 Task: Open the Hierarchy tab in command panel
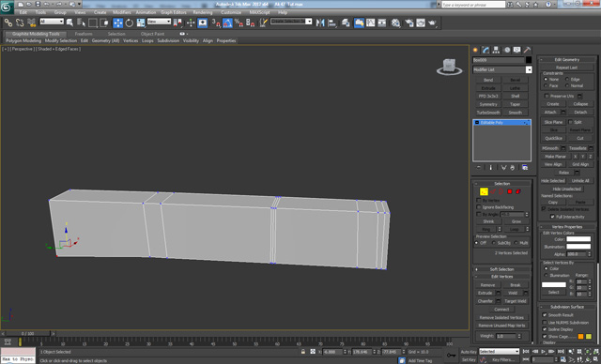pyautogui.click(x=497, y=50)
